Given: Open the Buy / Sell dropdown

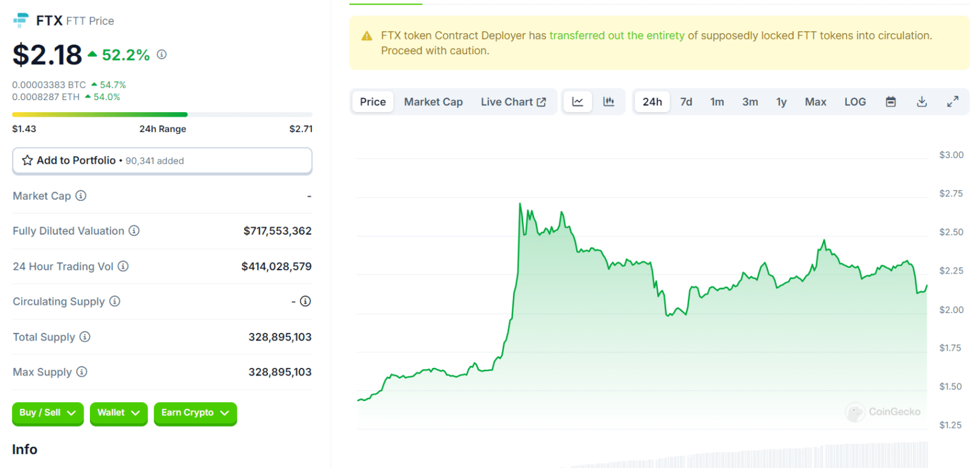Looking at the screenshot, I should click(48, 413).
